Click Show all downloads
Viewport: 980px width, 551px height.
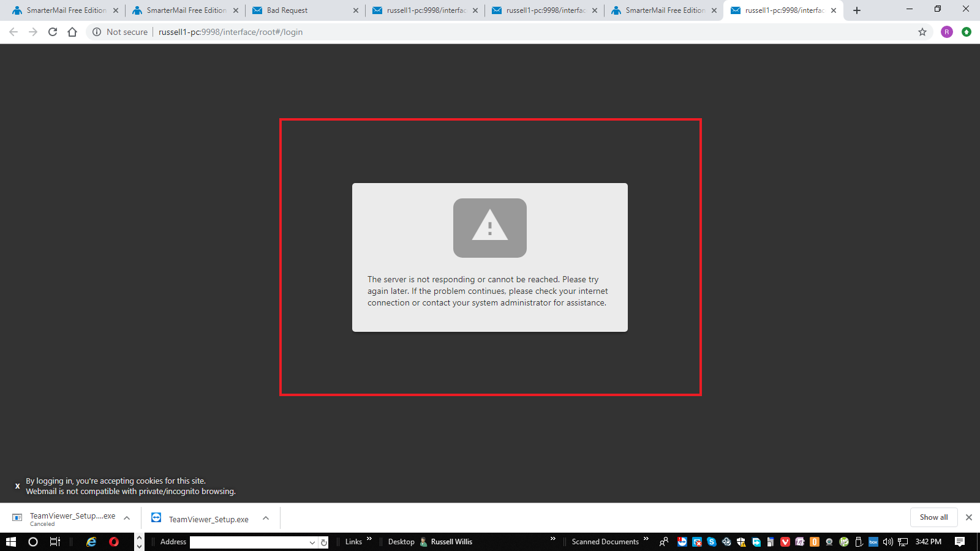[933, 517]
